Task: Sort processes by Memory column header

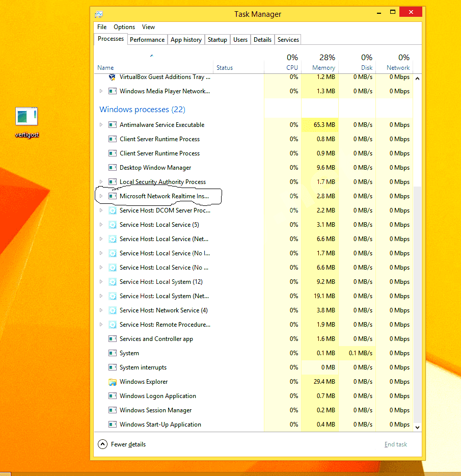Action: (323, 67)
